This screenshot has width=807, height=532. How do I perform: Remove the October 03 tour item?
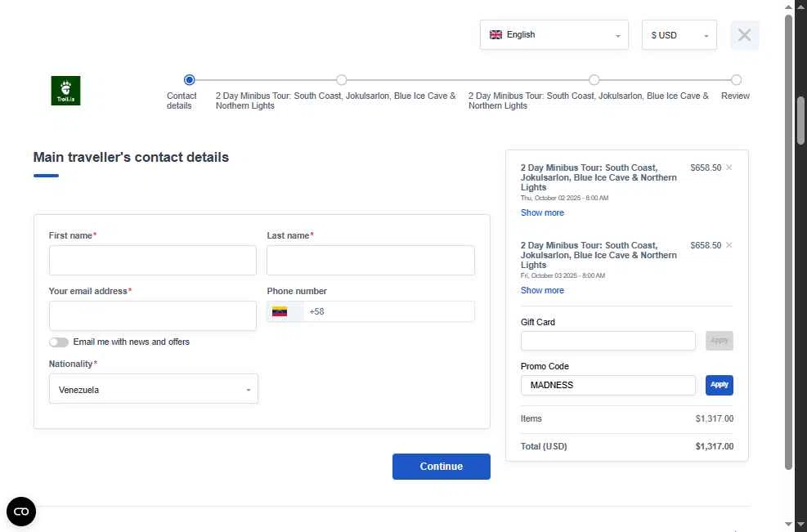[729, 245]
